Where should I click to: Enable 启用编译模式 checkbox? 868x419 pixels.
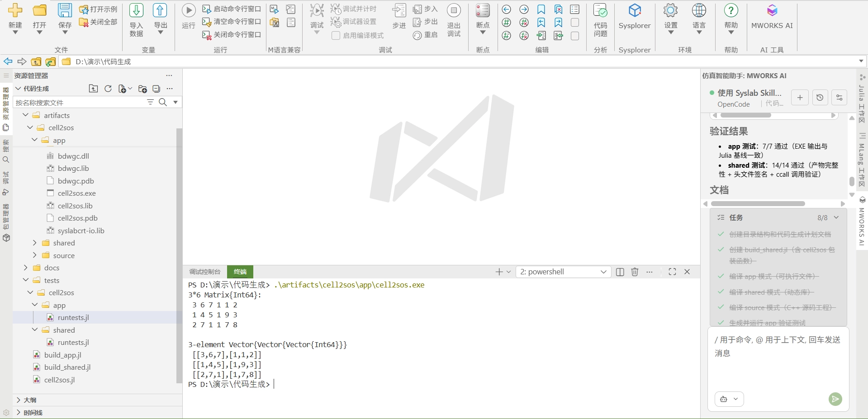336,35
